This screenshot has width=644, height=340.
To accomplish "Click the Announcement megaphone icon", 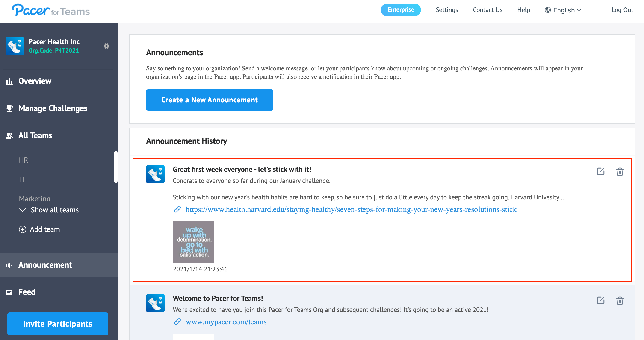I will tap(9, 265).
